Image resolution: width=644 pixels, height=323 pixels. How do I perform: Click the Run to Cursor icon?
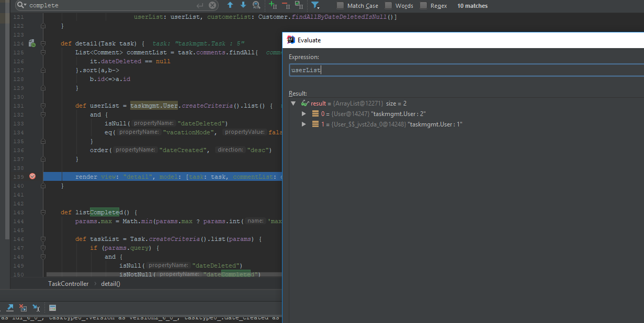[x=36, y=308]
